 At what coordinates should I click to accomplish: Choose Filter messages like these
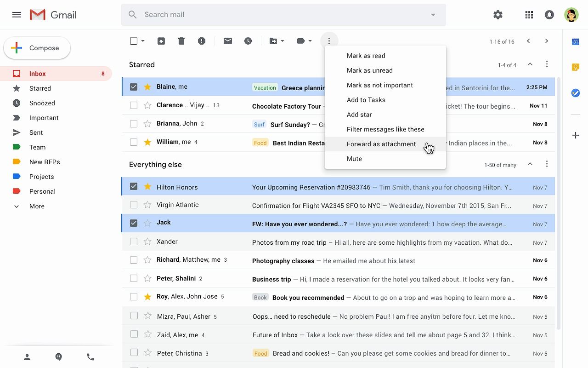(385, 129)
